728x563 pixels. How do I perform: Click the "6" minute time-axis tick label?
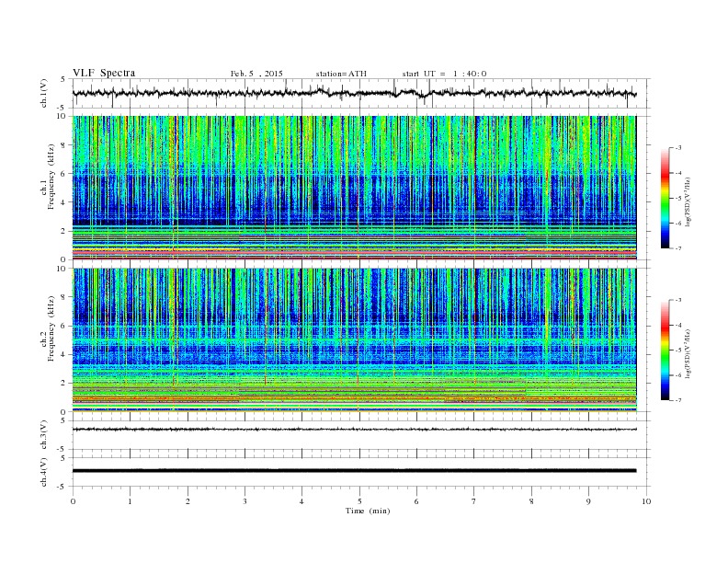point(416,501)
